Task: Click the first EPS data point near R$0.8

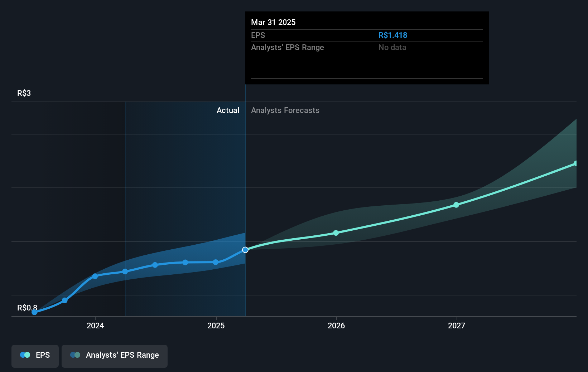Action: [34, 312]
